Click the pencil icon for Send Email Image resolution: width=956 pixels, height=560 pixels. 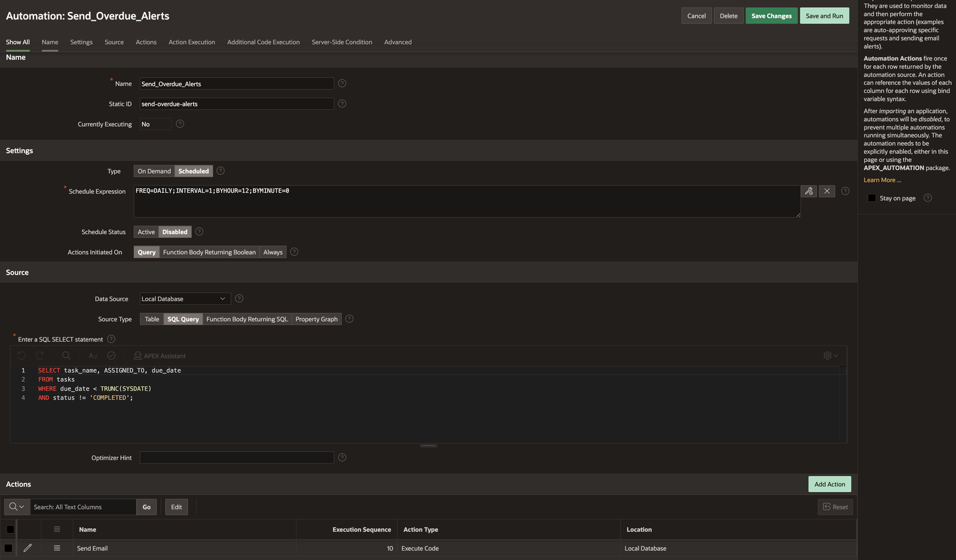(27, 548)
